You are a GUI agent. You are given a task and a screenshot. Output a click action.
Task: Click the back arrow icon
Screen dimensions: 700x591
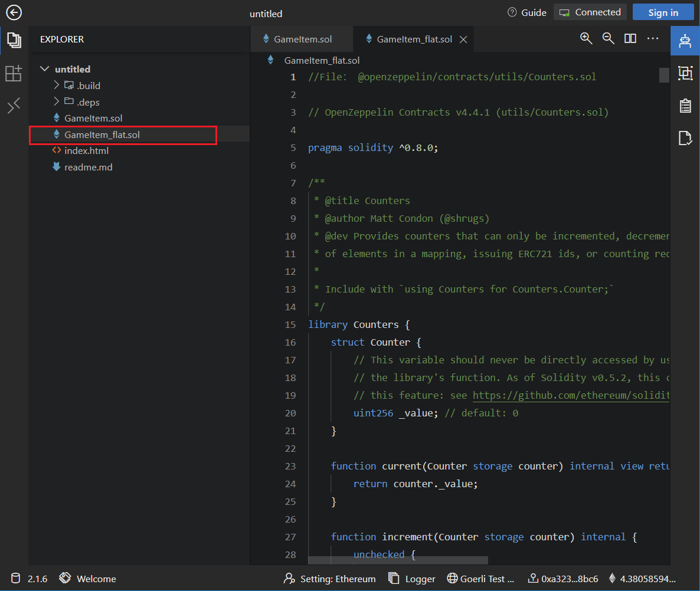point(14,12)
